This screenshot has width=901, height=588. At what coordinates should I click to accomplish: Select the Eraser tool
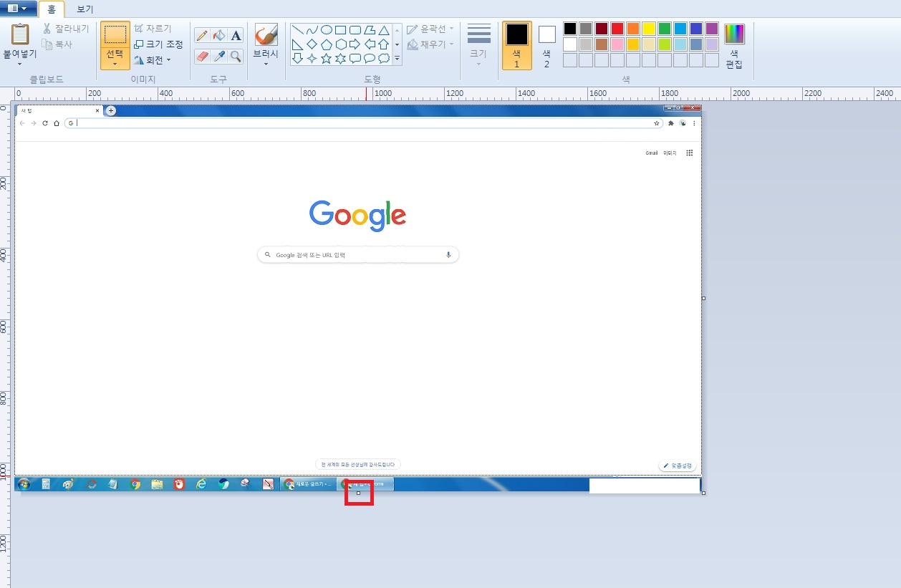pos(202,56)
